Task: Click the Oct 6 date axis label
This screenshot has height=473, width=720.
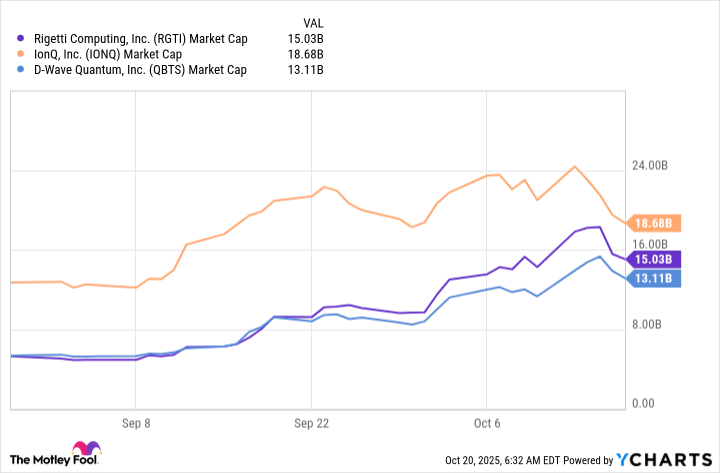Action: (487, 424)
